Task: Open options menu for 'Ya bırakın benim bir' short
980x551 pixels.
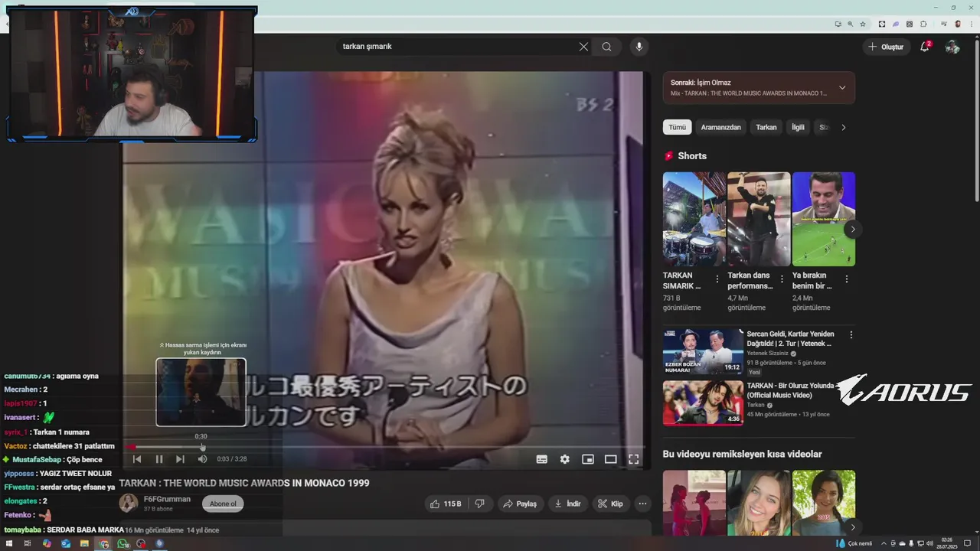Action: pyautogui.click(x=847, y=279)
